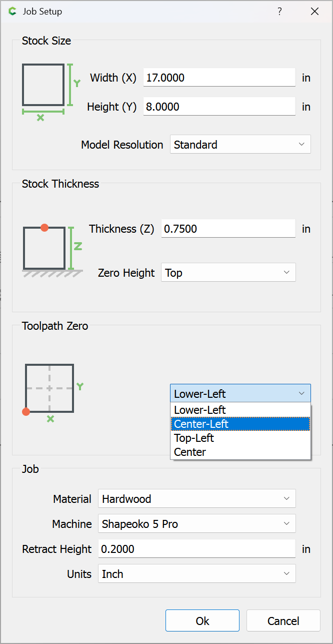Click the Width (X) input field

219,78
